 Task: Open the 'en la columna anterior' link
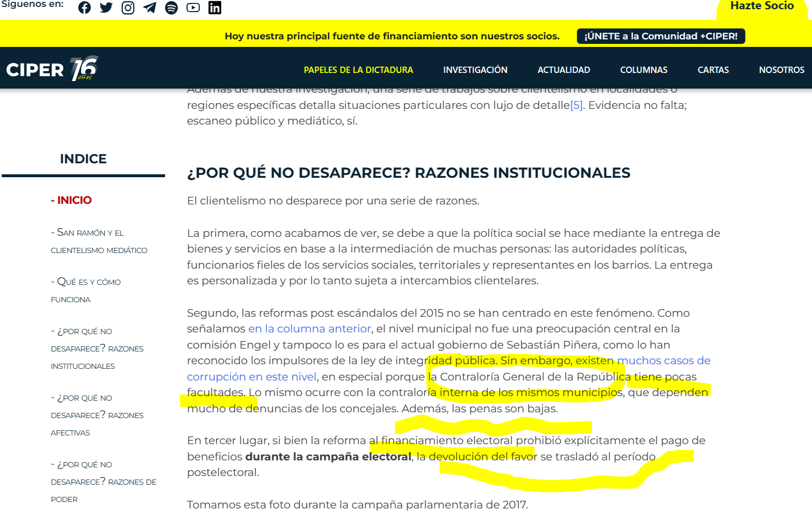[x=309, y=329]
